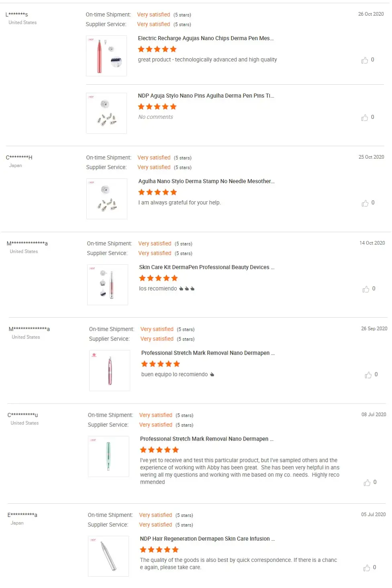Open Agulha Nano Stylo Derma Stamp product link

pyautogui.click(x=206, y=182)
